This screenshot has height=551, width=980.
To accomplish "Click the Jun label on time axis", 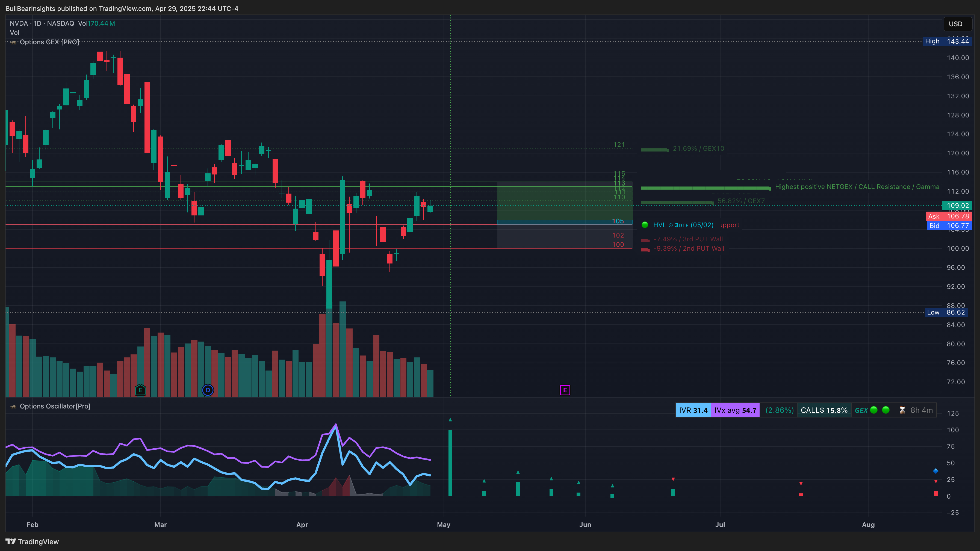I will point(585,525).
